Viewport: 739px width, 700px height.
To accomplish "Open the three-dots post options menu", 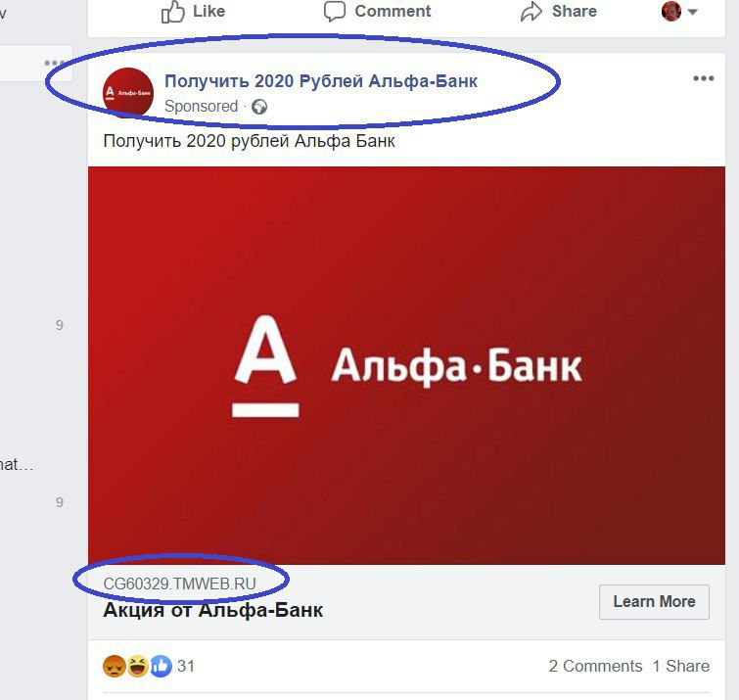I will tap(703, 78).
